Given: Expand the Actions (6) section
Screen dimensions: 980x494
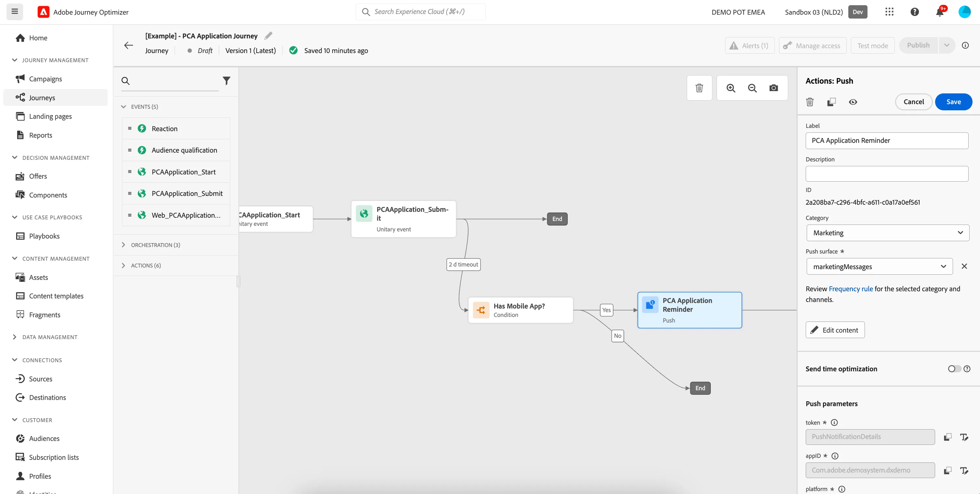Looking at the screenshot, I should click(x=123, y=266).
